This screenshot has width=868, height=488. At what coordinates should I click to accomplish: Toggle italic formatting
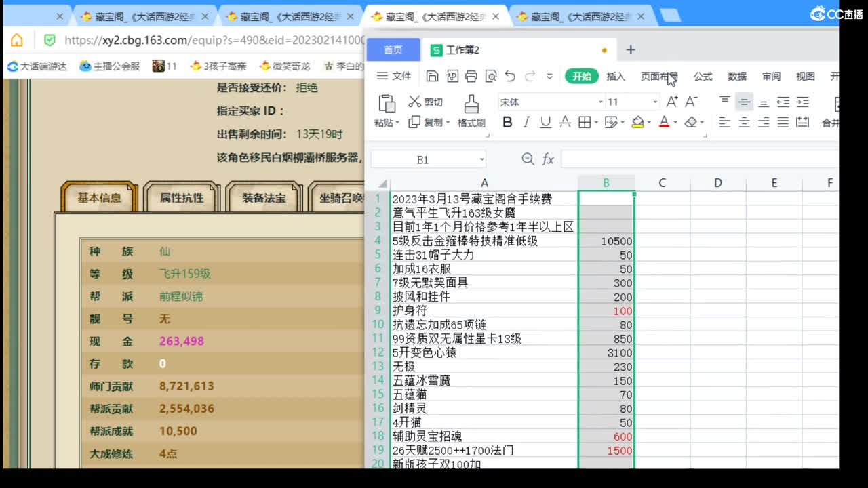click(x=526, y=123)
